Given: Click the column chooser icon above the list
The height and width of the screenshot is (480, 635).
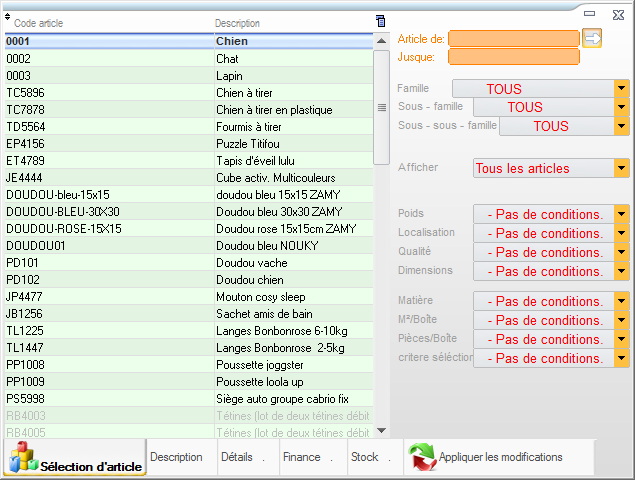Looking at the screenshot, I should click(380, 21).
